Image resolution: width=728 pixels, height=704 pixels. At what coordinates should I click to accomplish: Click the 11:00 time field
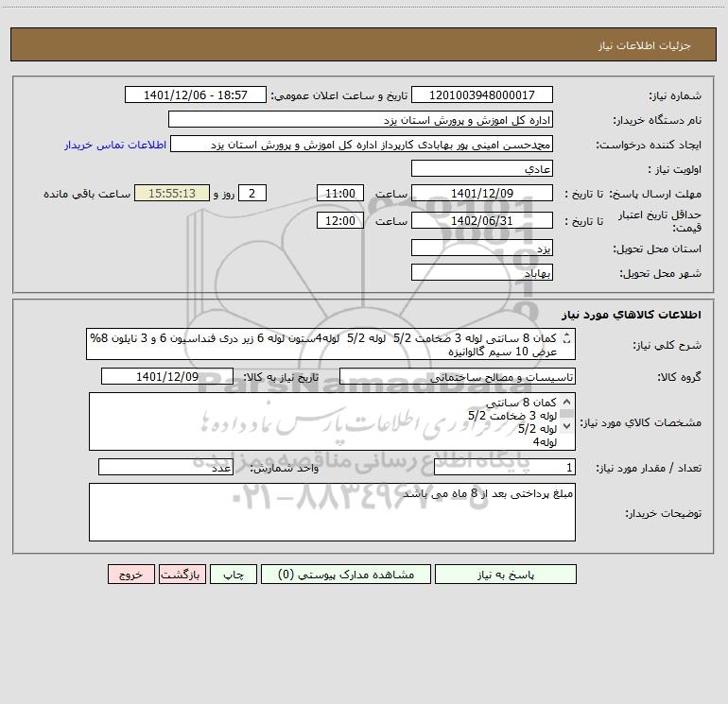[x=339, y=193]
